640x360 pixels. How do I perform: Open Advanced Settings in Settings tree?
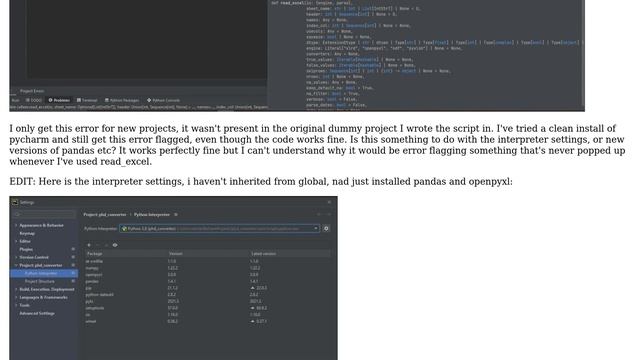click(x=37, y=313)
